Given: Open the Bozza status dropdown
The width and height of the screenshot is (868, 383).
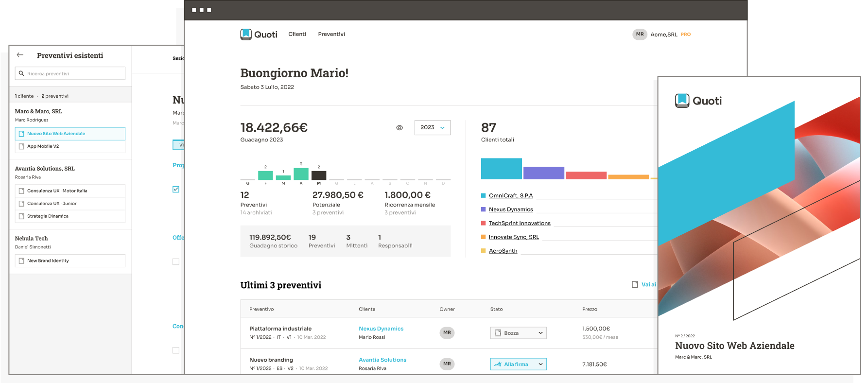Looking at the screenshot, I should click(519, 333).
